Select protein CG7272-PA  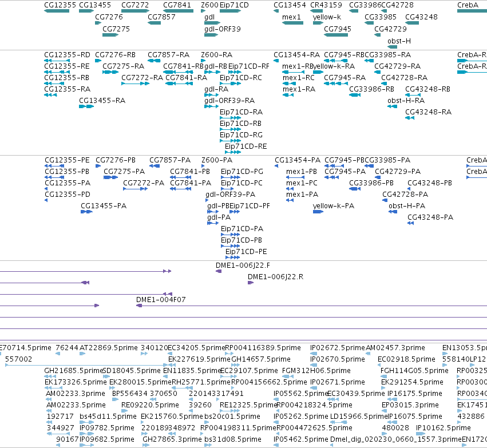[x=144, y=183]
